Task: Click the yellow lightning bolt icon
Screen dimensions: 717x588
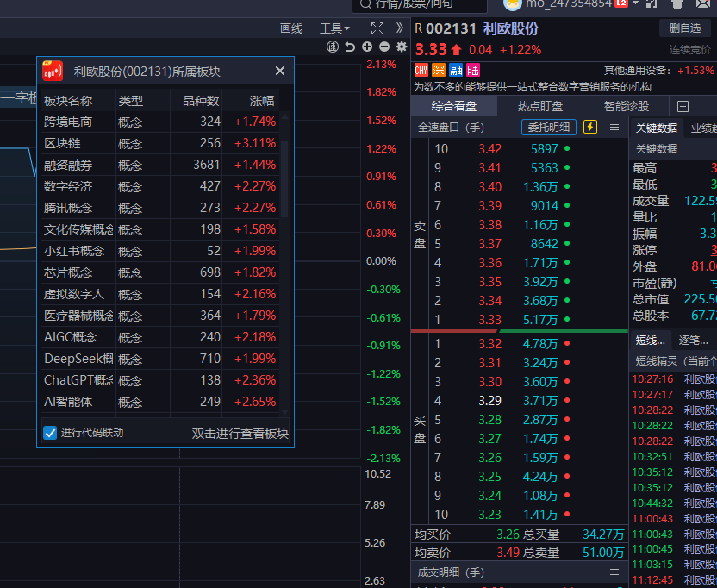Action: pos(590,128)
